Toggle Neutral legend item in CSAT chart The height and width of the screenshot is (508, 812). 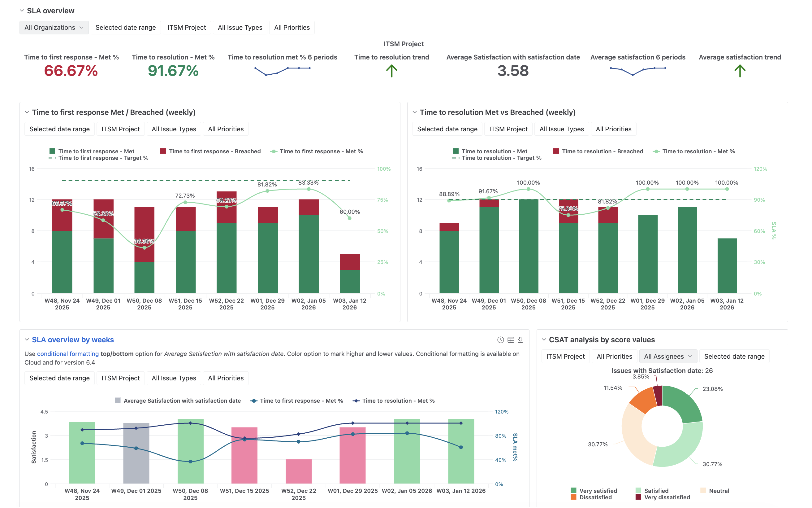pos(715,491)
